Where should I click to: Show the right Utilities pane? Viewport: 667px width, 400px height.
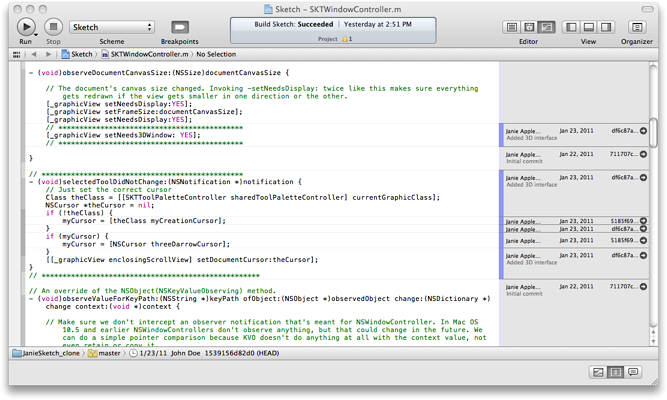605,27
